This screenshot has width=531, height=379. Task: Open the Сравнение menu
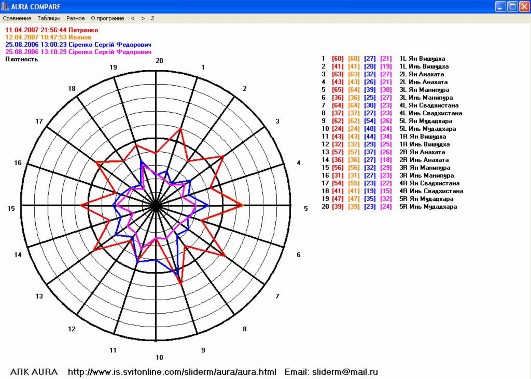pyautogui.click(x=17, y=18)
